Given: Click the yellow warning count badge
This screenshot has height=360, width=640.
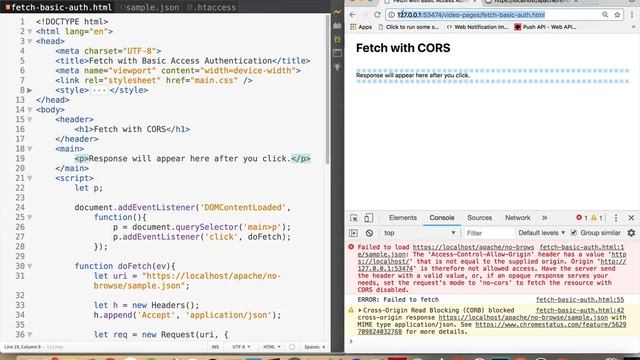Looking at the screenshot, I should coord(597,218).
